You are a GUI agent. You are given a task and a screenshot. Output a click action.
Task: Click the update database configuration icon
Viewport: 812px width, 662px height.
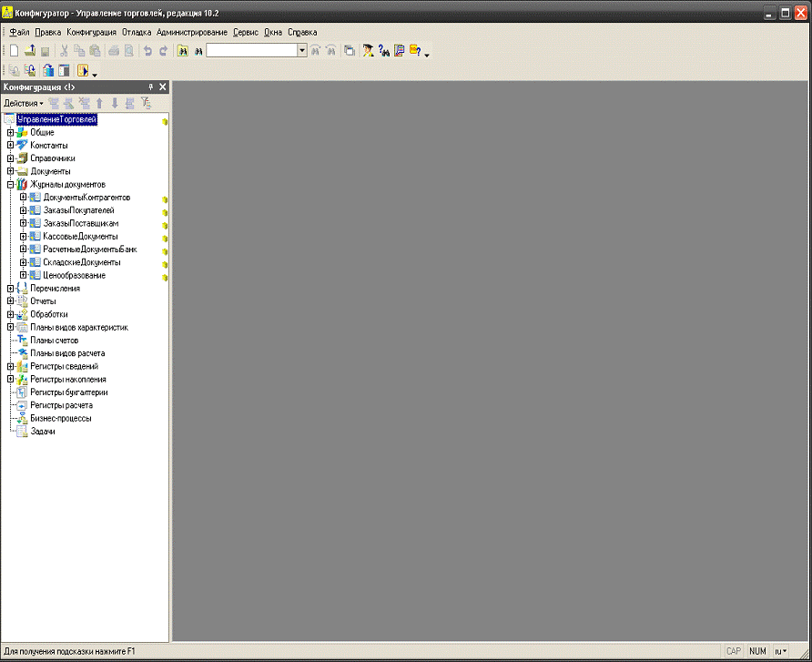click(x=48, y=70)
